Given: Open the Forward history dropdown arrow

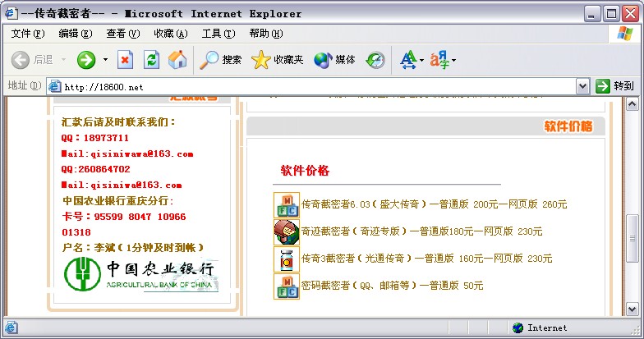Looking at the screenshot, I should 105,60.
